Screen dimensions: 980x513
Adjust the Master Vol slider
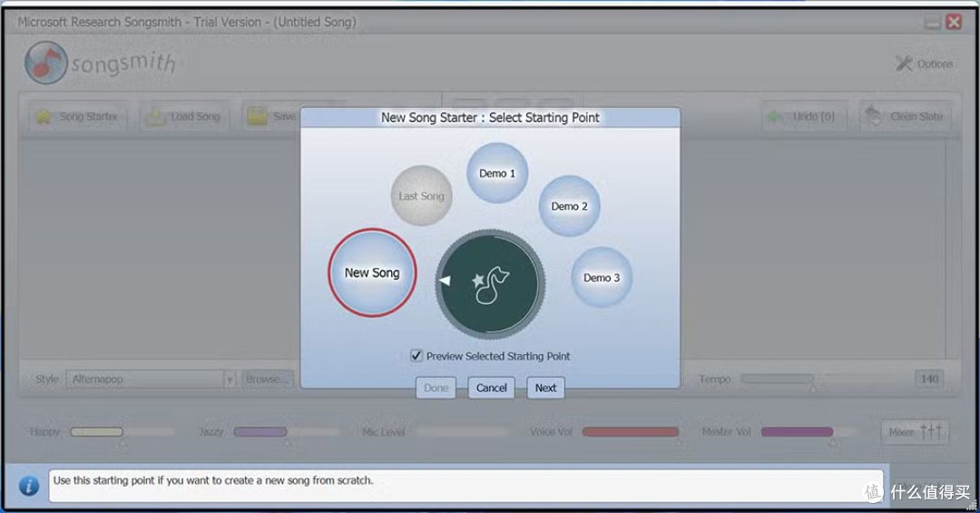coord(808,431)
